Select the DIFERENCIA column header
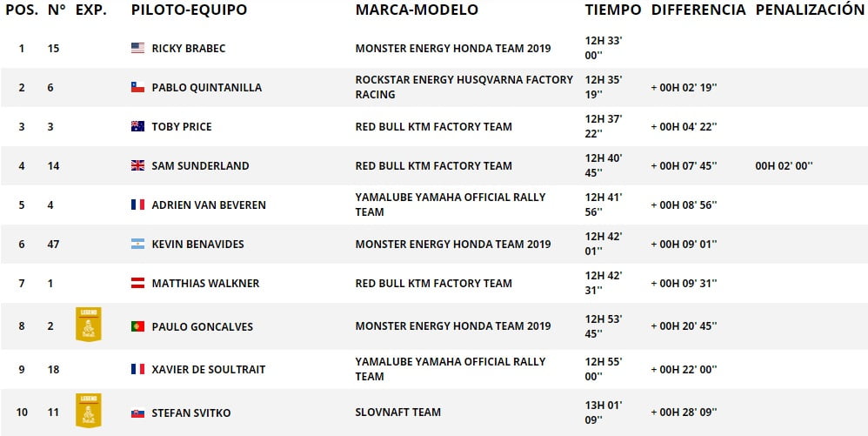The height and width of the screenshot is (436, 868). pyautogui.click(x=698, y=10)
